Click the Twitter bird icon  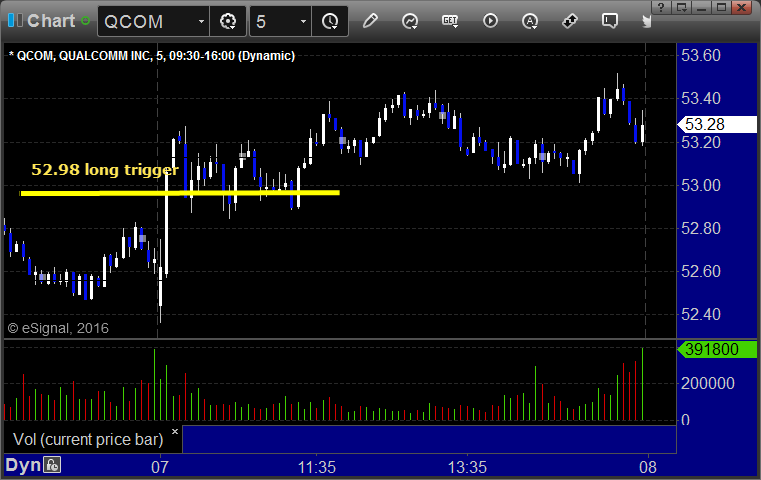click(x=646, y=21)
